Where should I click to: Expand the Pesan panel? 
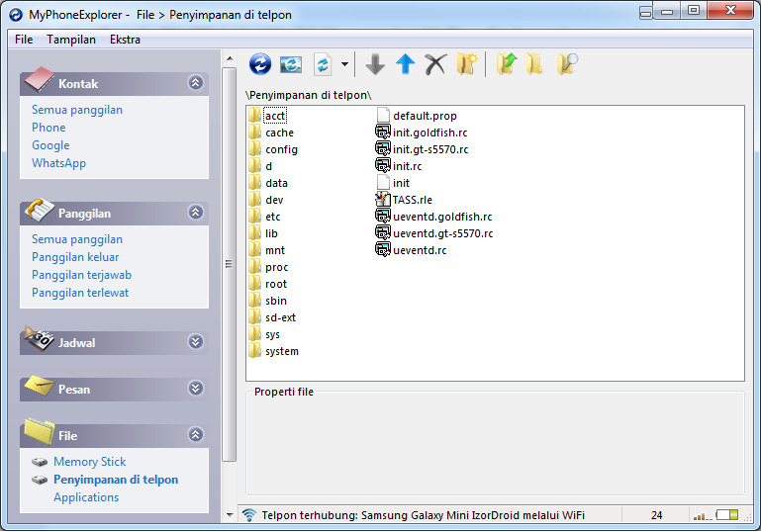[196, 389]
